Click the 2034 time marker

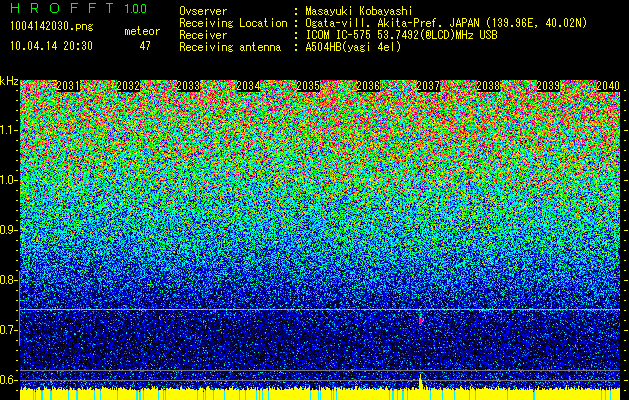(248, 86)
